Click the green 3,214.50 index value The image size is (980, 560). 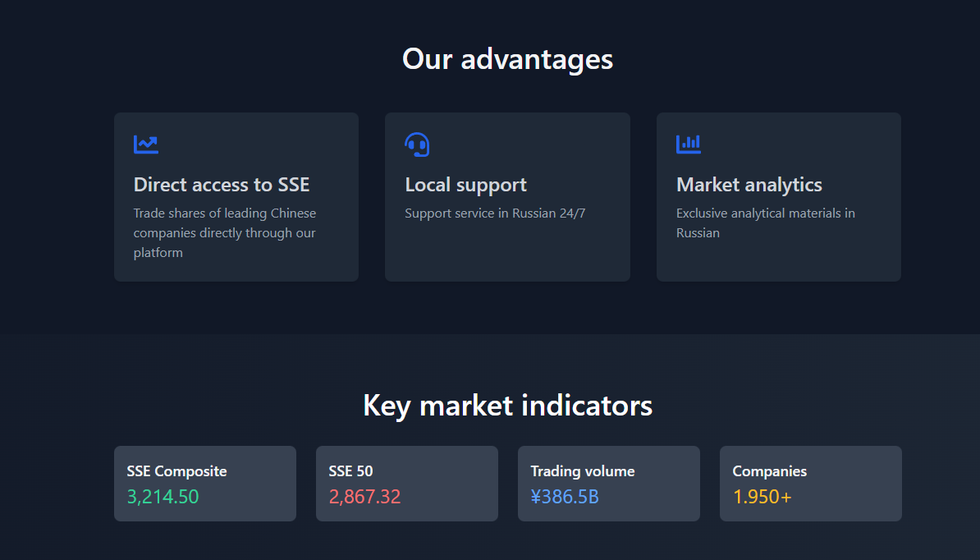click(163, 497)
